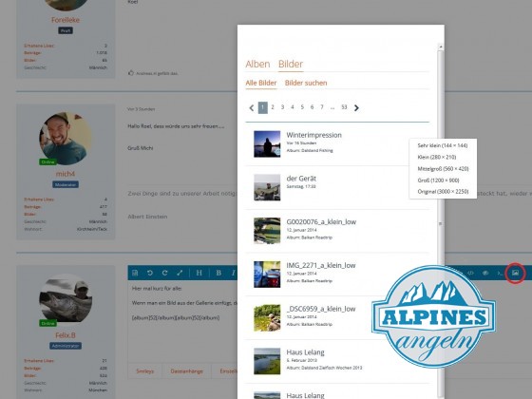Open the mich4 username link
Screen dimensions: 532x399
pyautogui.click(x=66, y=174)
